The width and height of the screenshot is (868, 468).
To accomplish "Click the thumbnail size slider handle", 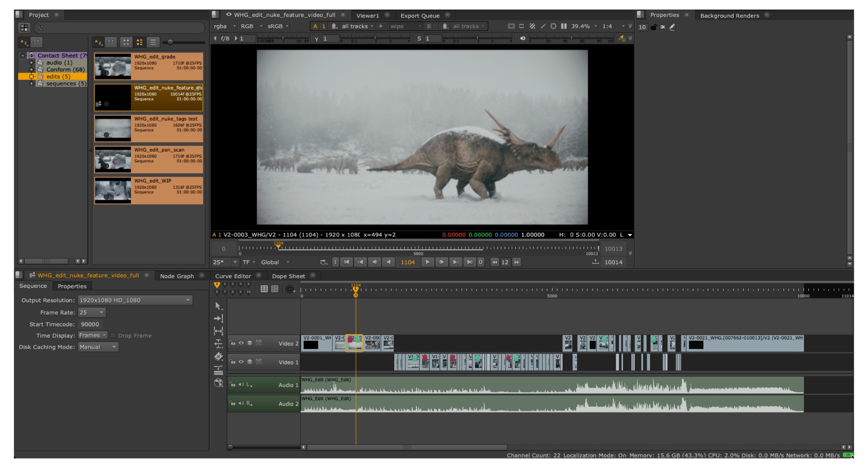I will pos(170,42).
